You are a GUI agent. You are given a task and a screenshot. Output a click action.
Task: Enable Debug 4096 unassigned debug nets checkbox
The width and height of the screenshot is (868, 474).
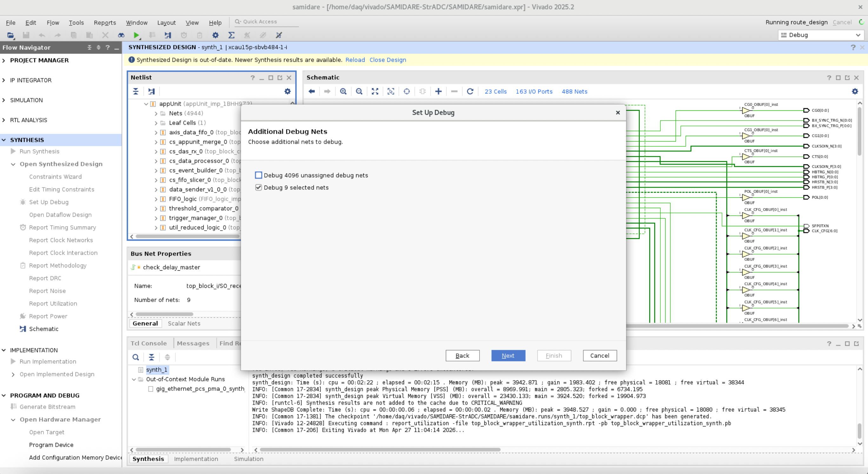[258, 175]
